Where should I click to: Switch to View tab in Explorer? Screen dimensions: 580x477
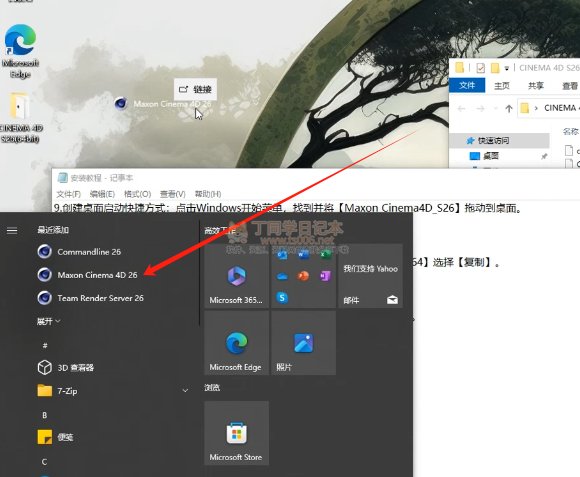coord(570,86)
